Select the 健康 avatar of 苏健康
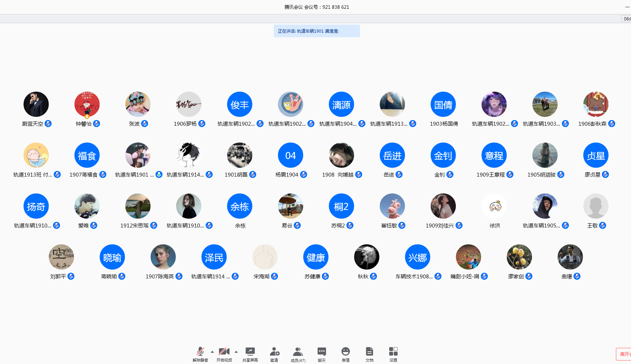Screen dimensions: 631x364 click(x=316, y=257)
